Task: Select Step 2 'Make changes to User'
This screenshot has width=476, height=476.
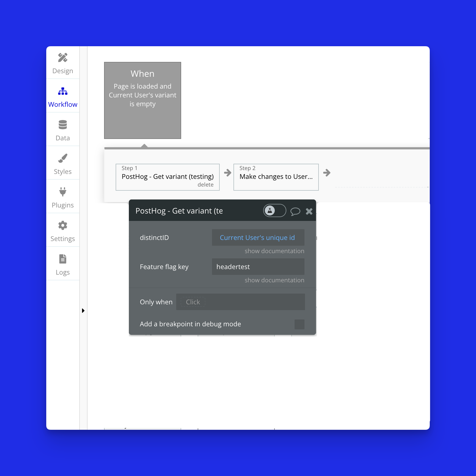Action: coord(276,177)
